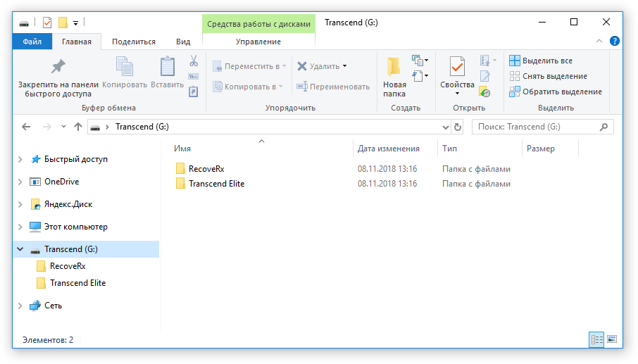
Task: Switch to the Вид ribbon tab
Action: 183,42
